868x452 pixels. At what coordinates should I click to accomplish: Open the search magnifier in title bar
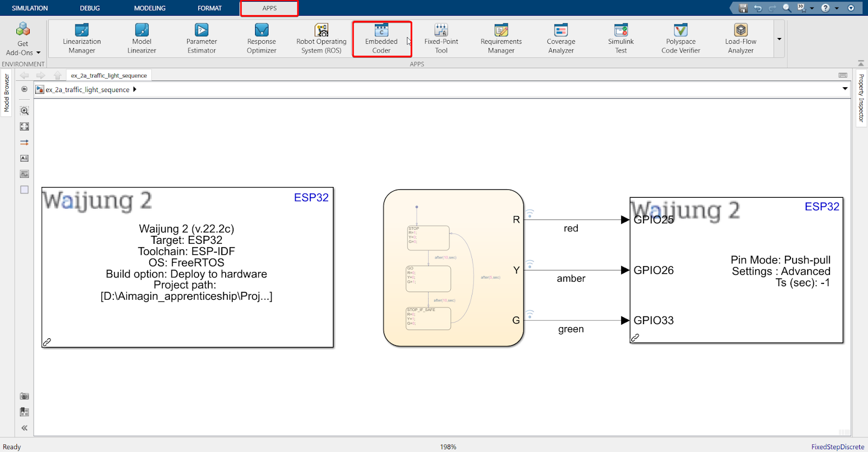(x=787, y=8)
